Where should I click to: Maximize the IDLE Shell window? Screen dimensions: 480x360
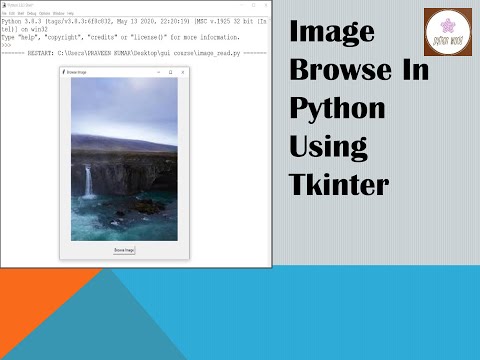point(254,5)
